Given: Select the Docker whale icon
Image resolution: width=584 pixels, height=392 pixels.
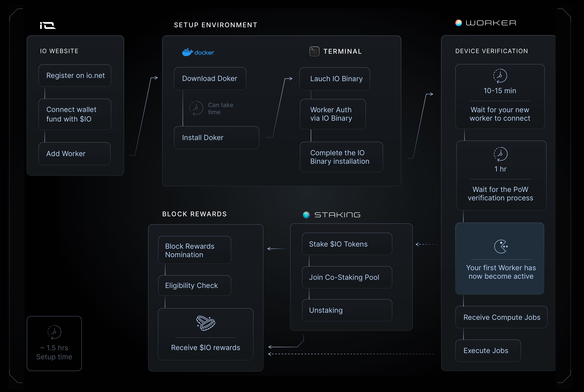Looking at the screenshot, I should click(x=187, y=52).
